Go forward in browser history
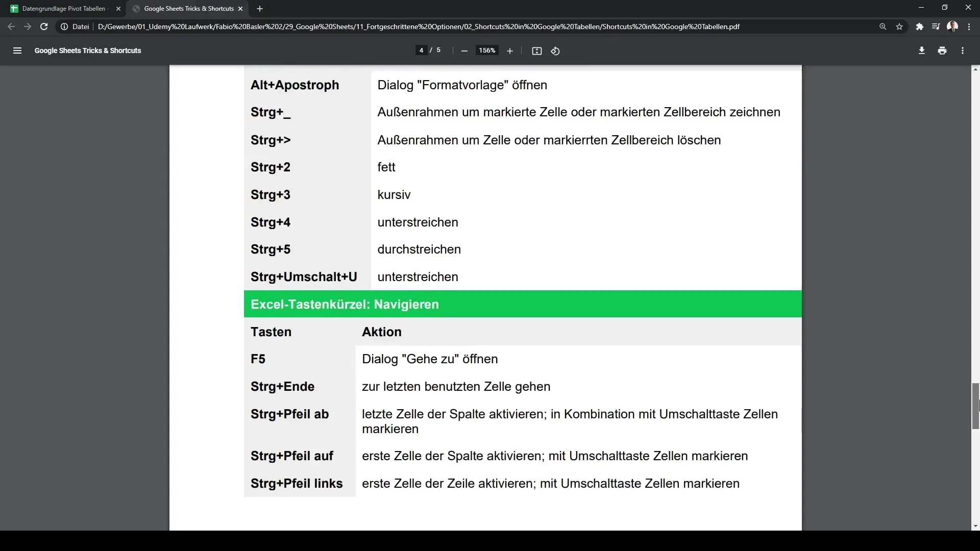Screen dimensions: 980x551 (28, 27)
